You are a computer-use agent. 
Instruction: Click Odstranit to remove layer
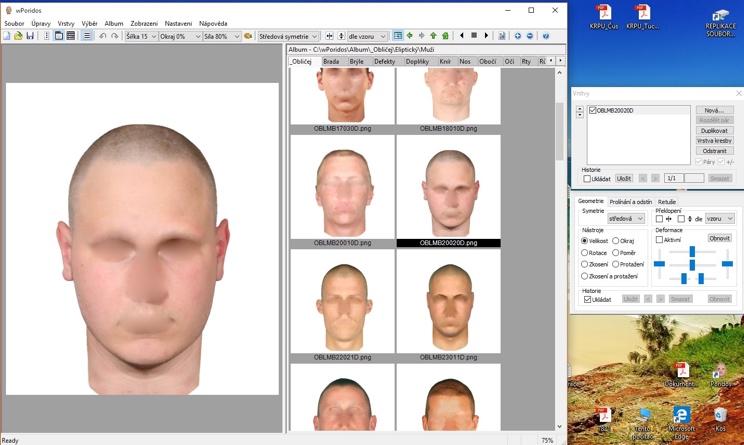tap(715, 151)
